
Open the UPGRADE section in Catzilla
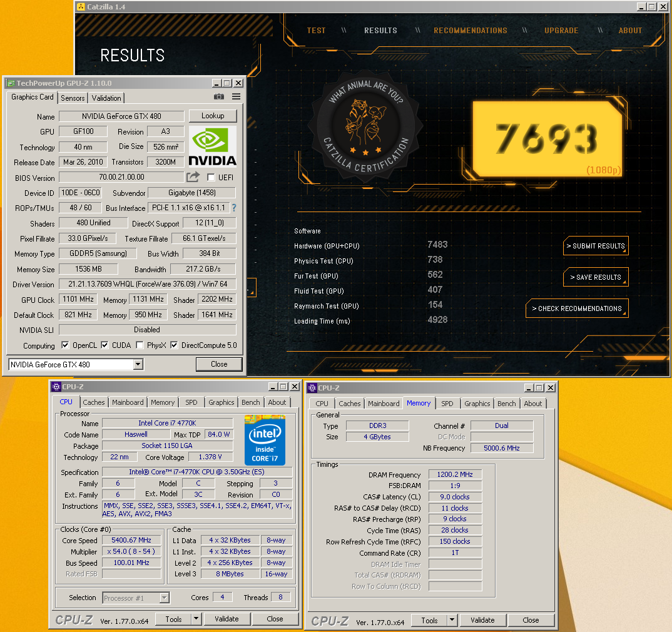pyautogui.click(x=561, y=31)
